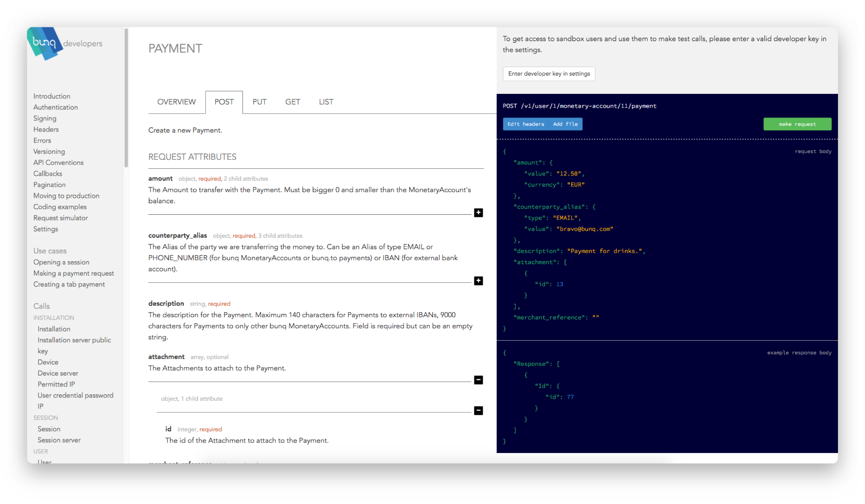Click the Edit headers button
This screenshot has width=865, height=504.
pos(525,124)
